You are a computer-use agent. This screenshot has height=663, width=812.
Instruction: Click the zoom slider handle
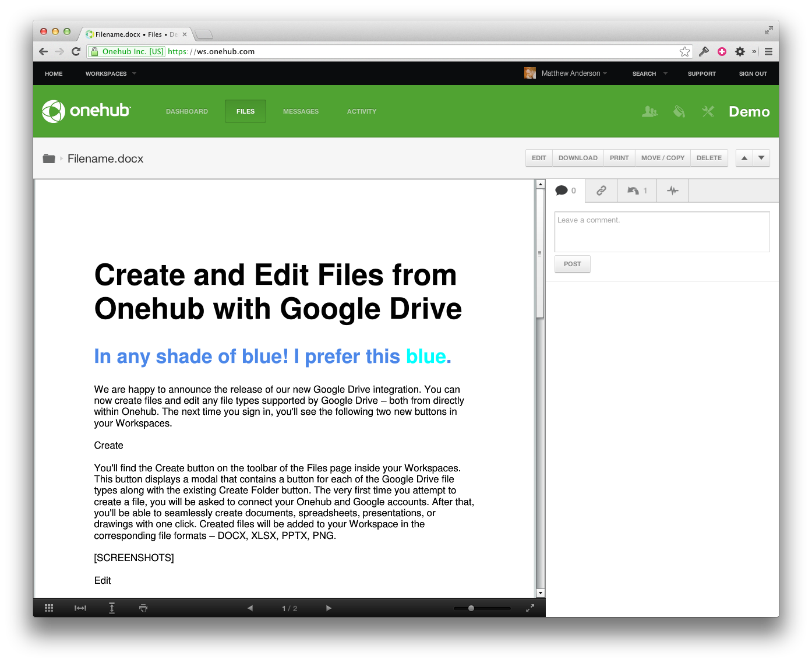(x=471, y=608)
